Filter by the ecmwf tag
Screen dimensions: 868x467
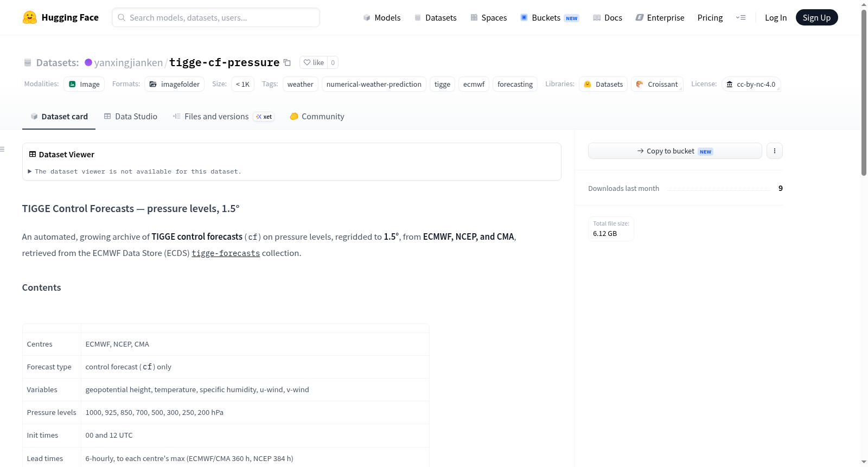pos(474,84)
